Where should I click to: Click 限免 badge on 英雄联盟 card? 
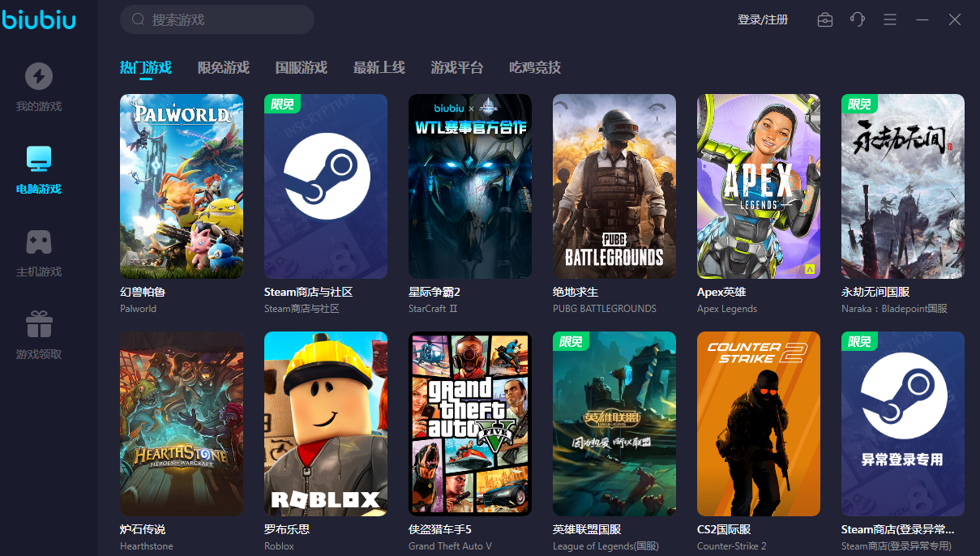571,341
